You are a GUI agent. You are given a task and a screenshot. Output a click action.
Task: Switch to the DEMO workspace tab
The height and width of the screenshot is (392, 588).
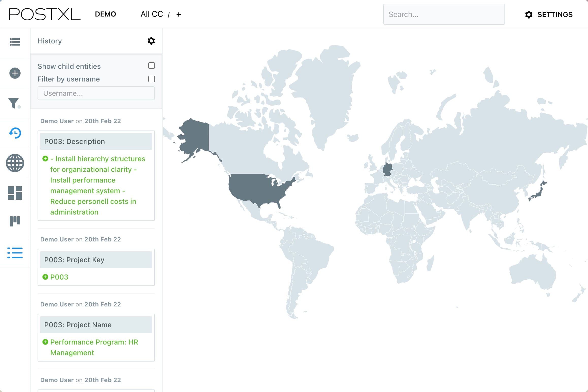pos(105,14)
